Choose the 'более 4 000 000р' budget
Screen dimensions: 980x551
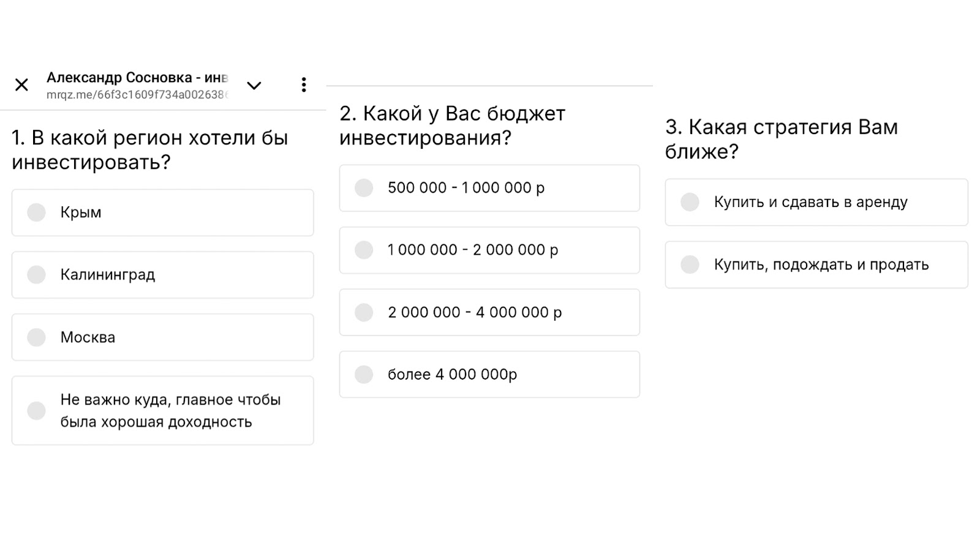(x=489, y=374)
